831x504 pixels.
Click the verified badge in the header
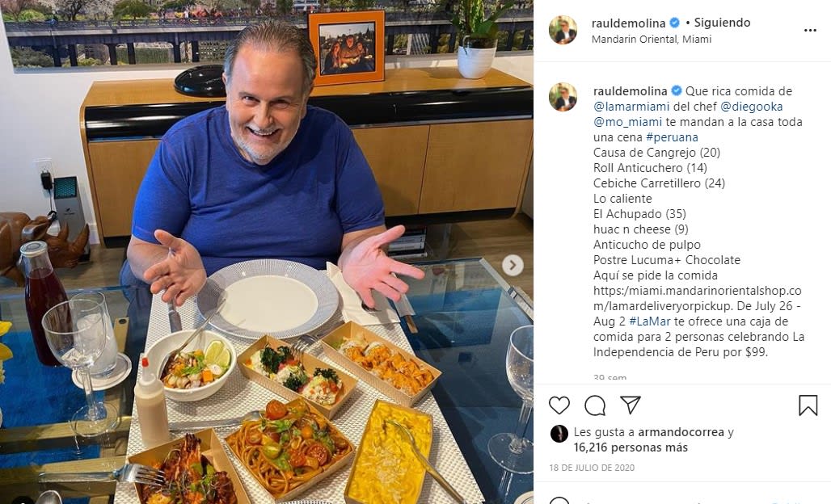tap(675, 23)
